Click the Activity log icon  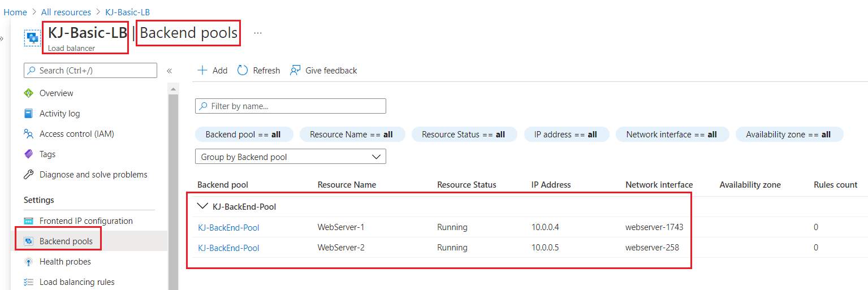28,114
